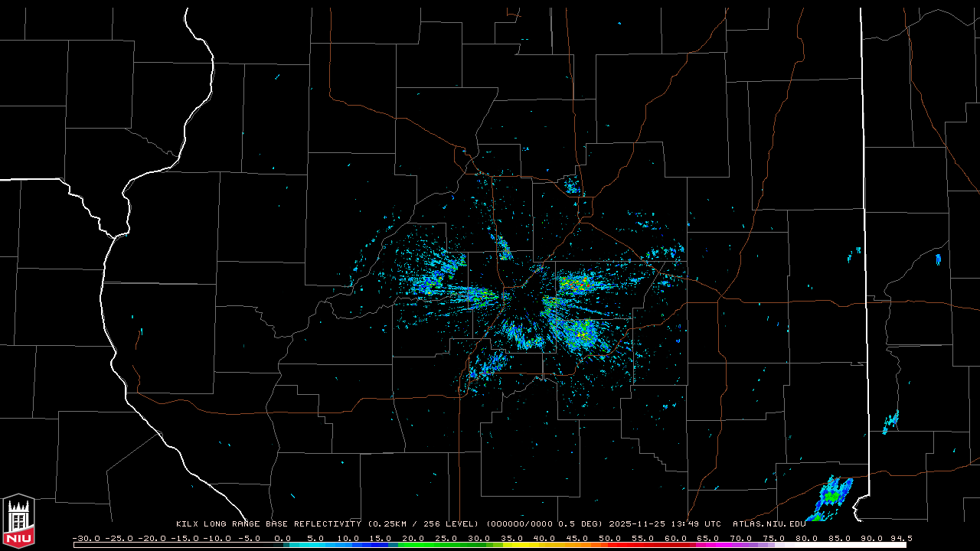The height and width of the screenshot is (551, 980).
Task: Click the ATLAS.NIU.EDU text link
Action: 769,524
